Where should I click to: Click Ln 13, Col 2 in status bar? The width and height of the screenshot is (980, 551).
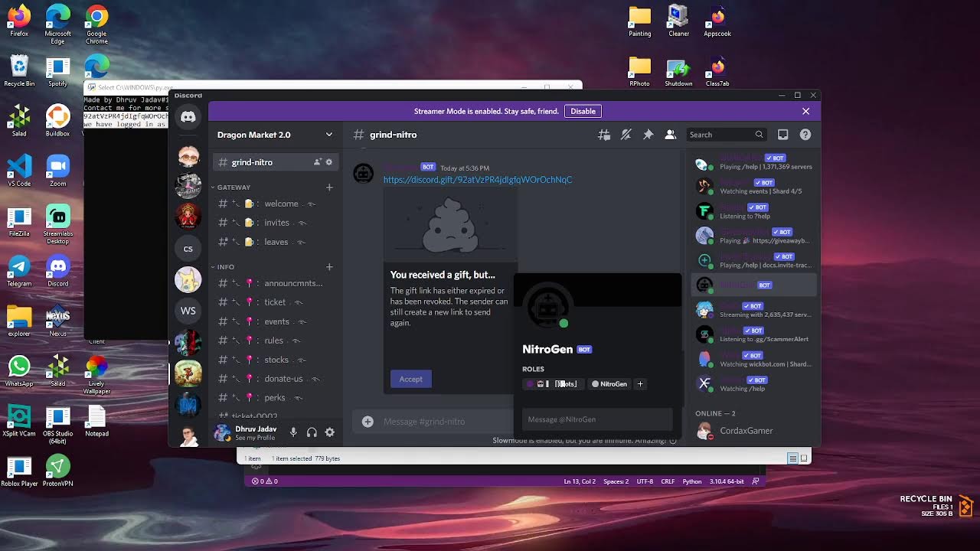[x=580, y=481]
